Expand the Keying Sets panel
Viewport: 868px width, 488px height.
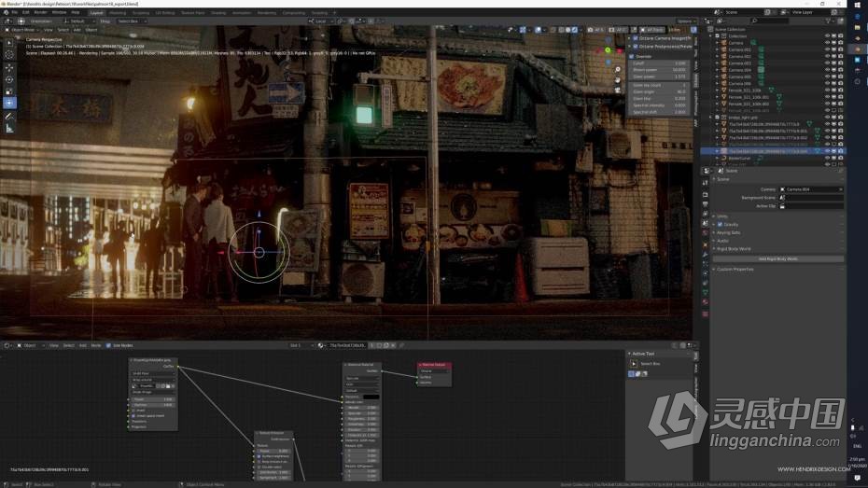point(729,233)
